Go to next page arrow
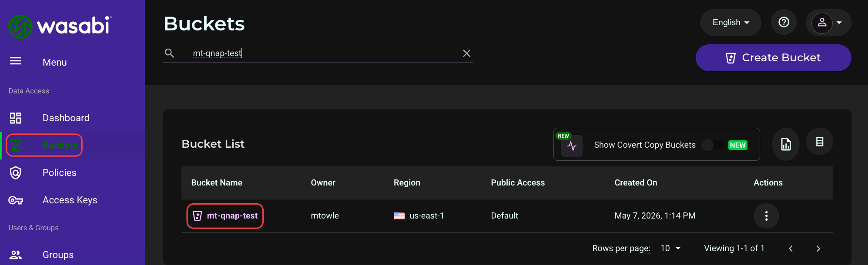The width and height of the screenshot is (868, 265). [x=818, y=248]
